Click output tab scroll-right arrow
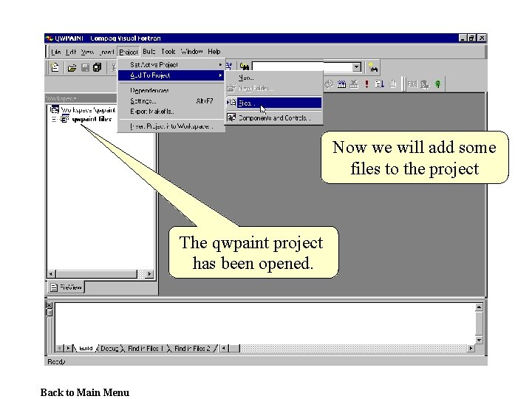 pyautogui.click(x=68, y=348)
